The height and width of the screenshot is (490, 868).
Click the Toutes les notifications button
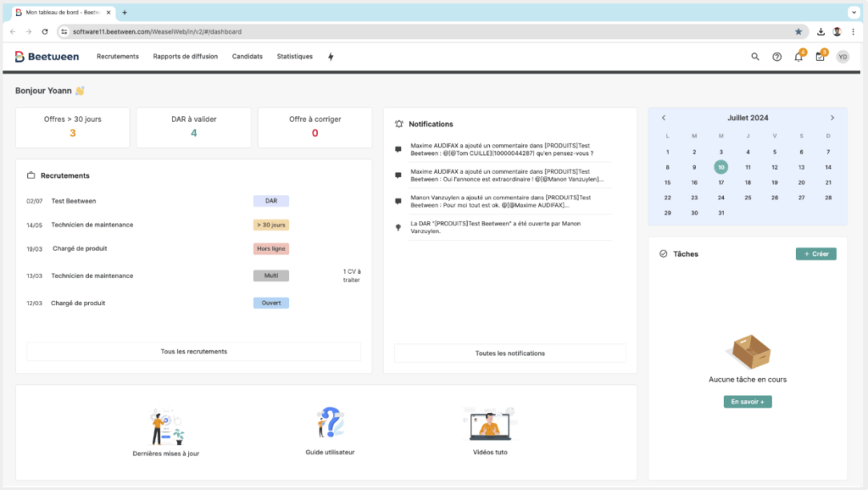(x=509, y=353)
